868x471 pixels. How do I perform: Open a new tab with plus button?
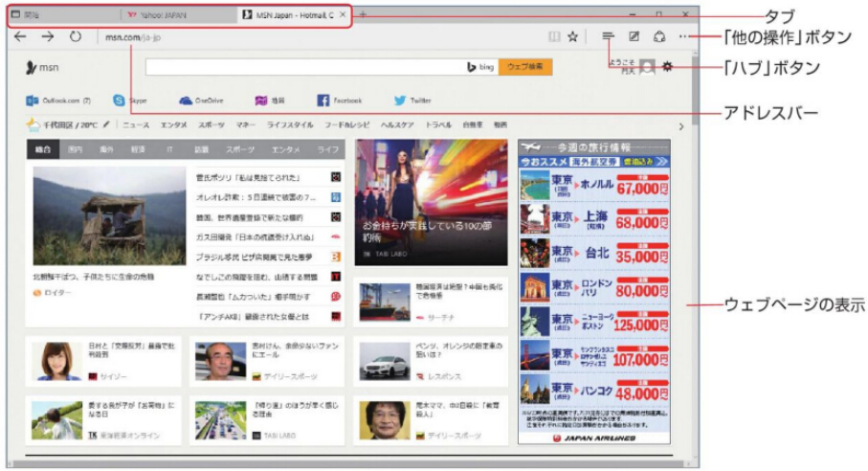[x=363, y=14]
